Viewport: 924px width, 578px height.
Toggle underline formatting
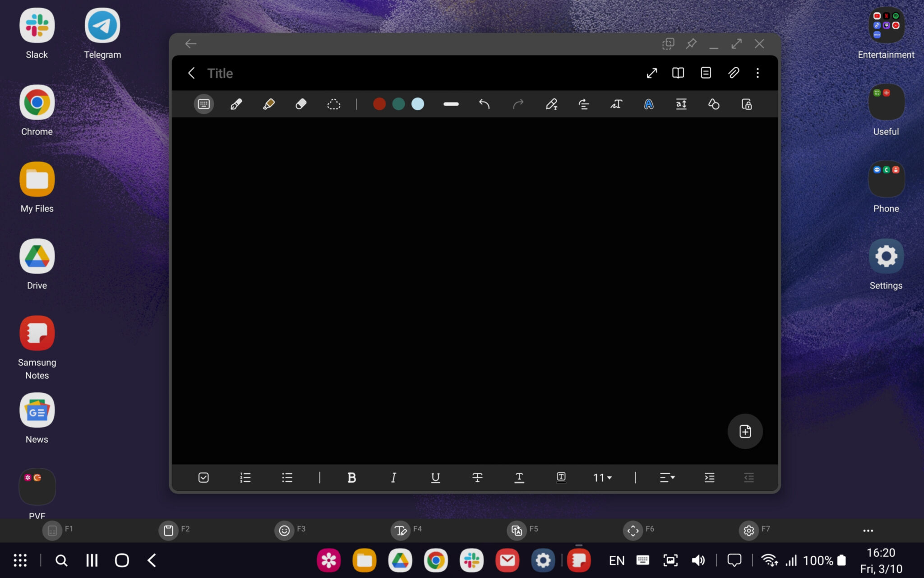[x=434, y=478]
